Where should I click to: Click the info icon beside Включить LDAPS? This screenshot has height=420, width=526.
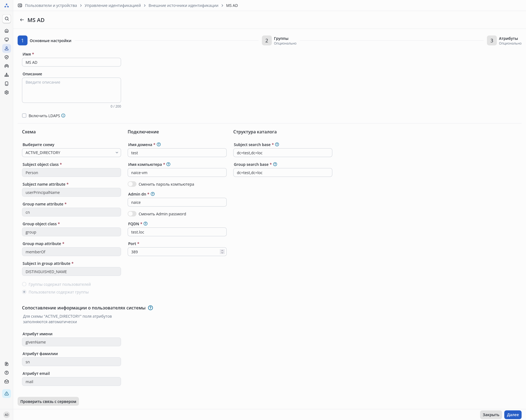[x=63, y=116]
